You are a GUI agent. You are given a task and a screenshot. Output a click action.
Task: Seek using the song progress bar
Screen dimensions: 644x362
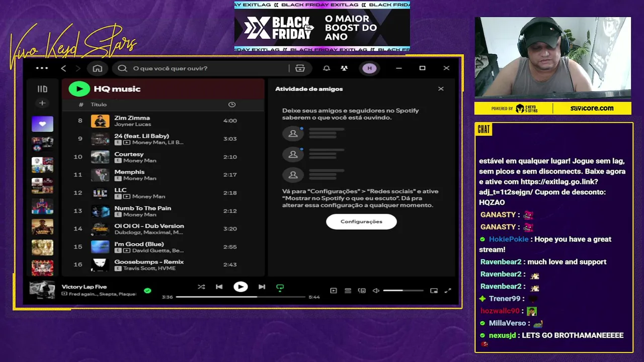click(x=240, y=297)
